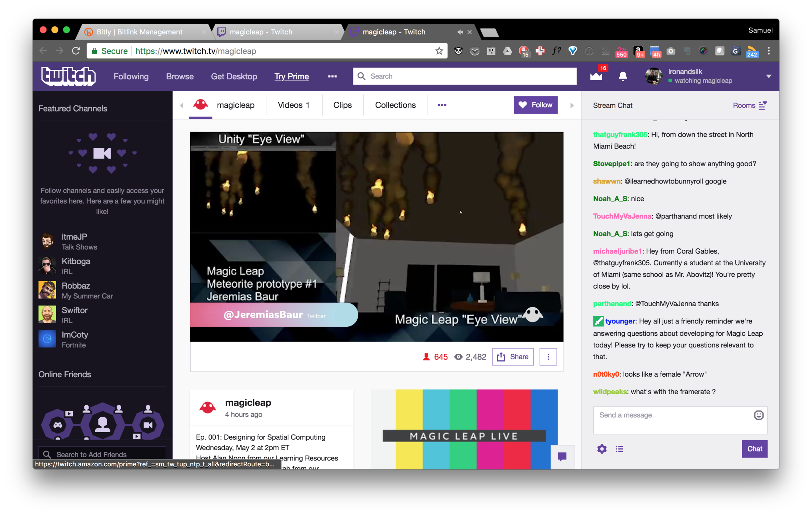Follow the magicleap channel
Screen dimensions: 812x516
(536, 105)
